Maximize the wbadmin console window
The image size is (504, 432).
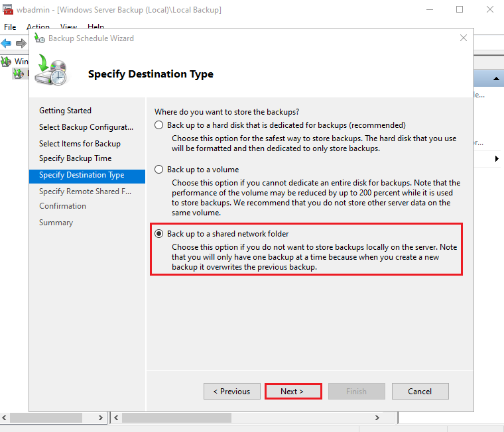(460, 10)
